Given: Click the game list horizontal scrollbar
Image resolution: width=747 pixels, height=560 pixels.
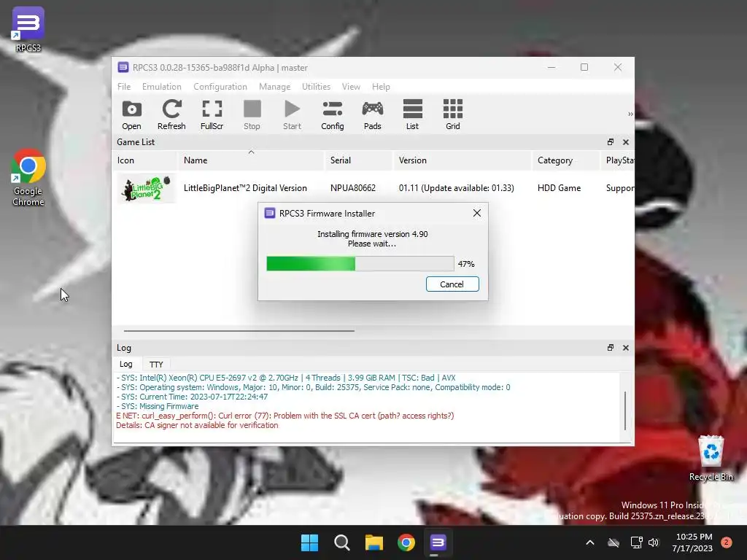Looking at the screenshot, I should coord(239,330).
